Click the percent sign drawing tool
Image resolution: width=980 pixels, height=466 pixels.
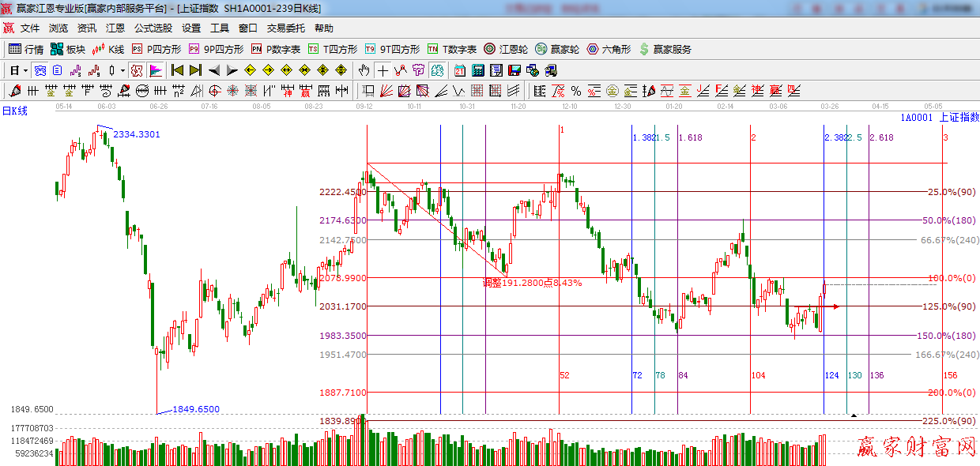point(575,91)
